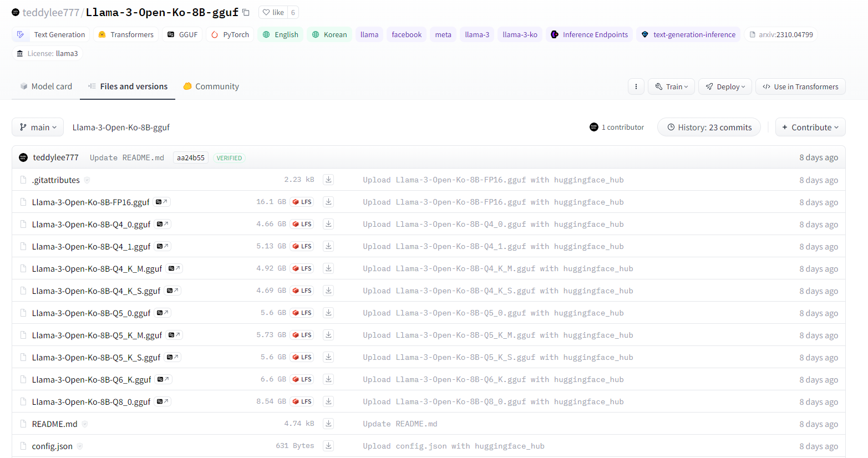868x458 pixels.
Task: Click LFS badge on Q8_0.gguf row
Action: [x=302, y=401]
